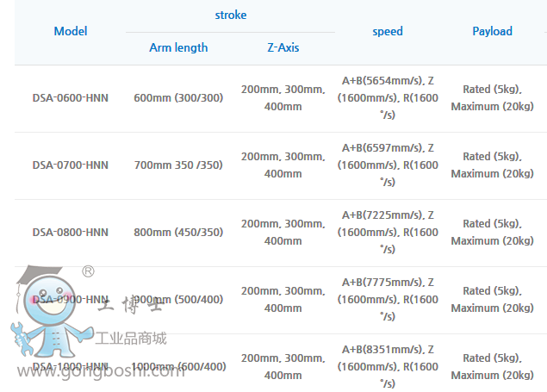Click the Z-Axis sub-header
The width and height of the screenshot is (547, 392).
283,47
